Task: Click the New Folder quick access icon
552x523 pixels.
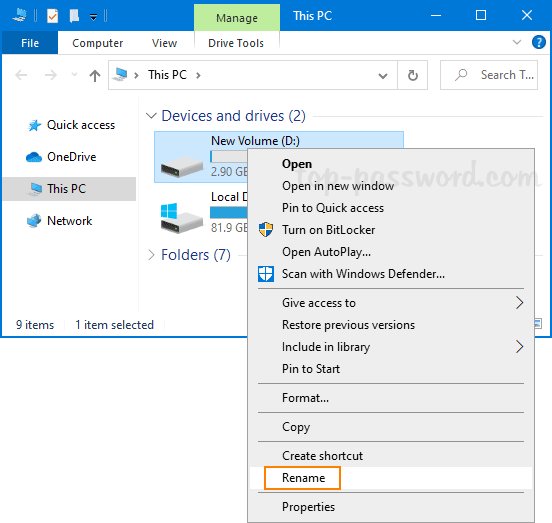Action: [x=74, y=16]
